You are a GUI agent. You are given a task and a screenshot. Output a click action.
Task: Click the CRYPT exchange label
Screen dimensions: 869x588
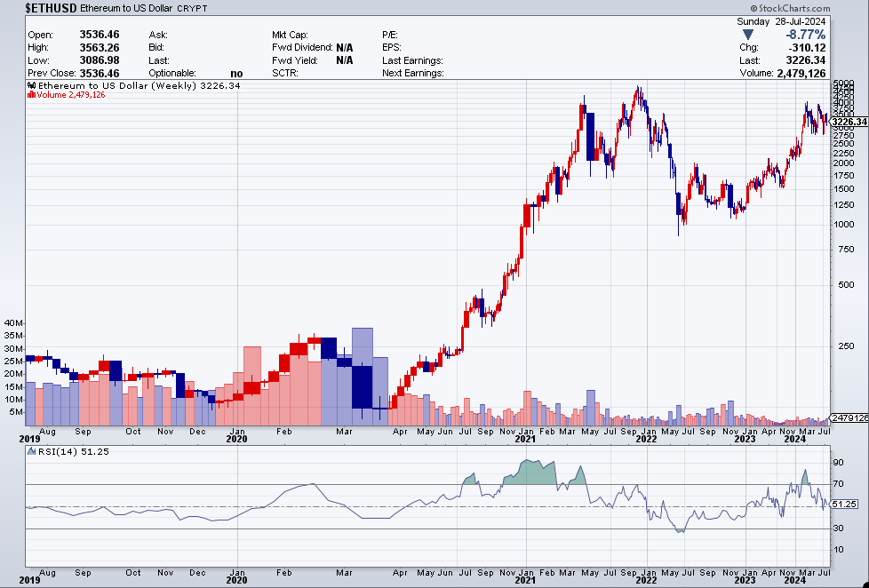point(192,9)
